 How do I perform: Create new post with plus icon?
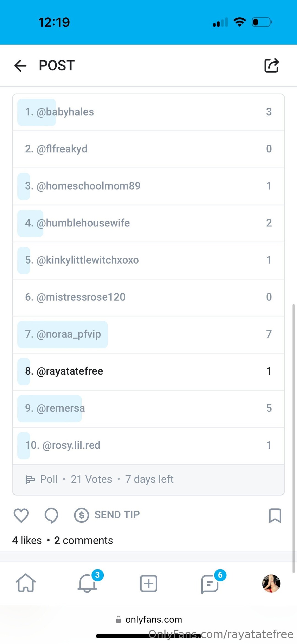click(x=148, y=583)
